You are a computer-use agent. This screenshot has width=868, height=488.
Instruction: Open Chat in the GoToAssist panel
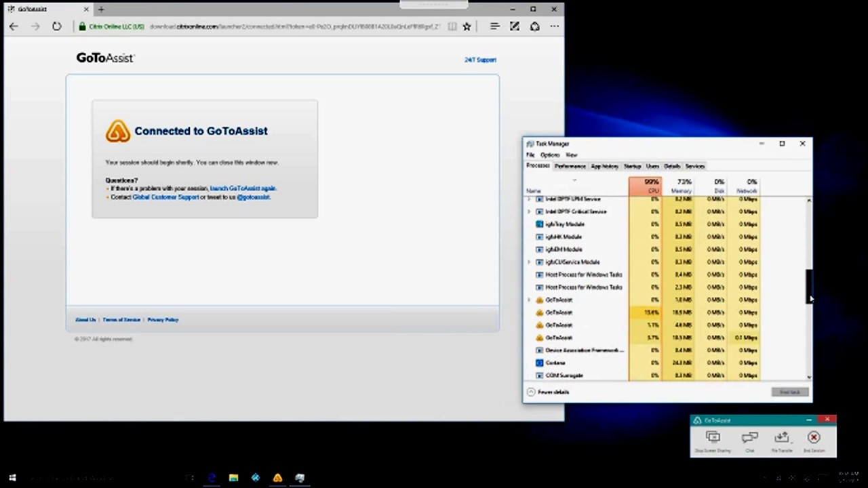tap(749, 441)
